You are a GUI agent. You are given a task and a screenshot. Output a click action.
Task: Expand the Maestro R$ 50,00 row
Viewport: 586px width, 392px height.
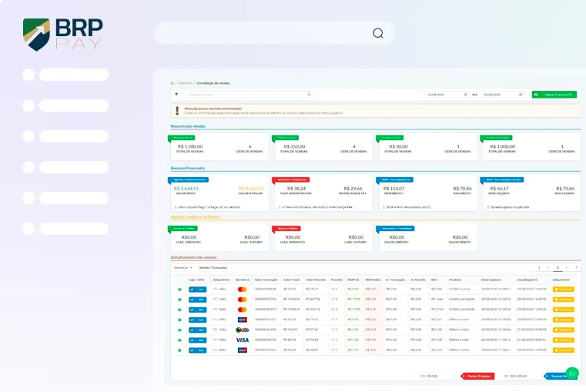click(x=179, y=350)
